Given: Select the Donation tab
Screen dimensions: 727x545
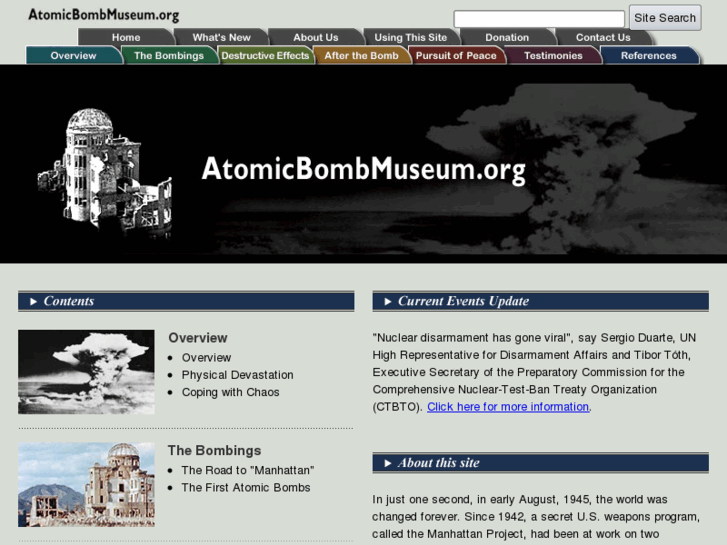Looking at the screenshot, I should pyautogui.click(x=507, y=37).
